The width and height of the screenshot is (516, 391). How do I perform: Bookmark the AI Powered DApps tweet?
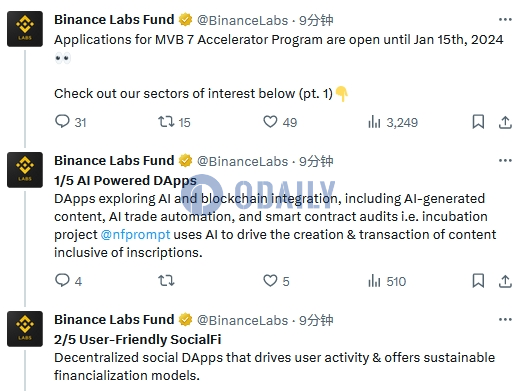478,281
